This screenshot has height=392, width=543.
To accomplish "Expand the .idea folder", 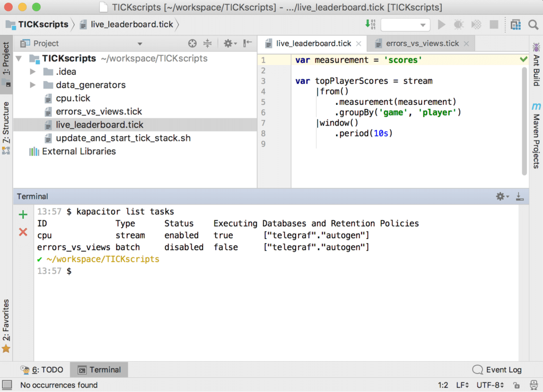I will tap(33, 72).
